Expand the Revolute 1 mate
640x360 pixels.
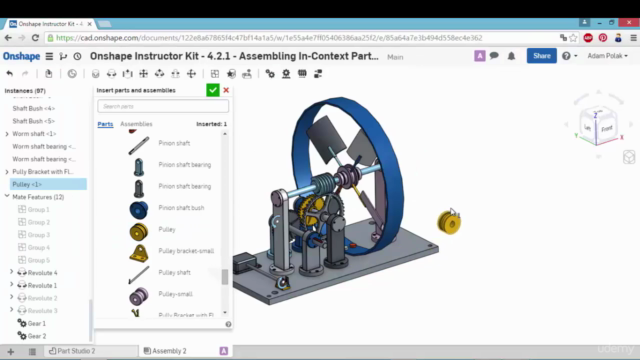point(12,285)
